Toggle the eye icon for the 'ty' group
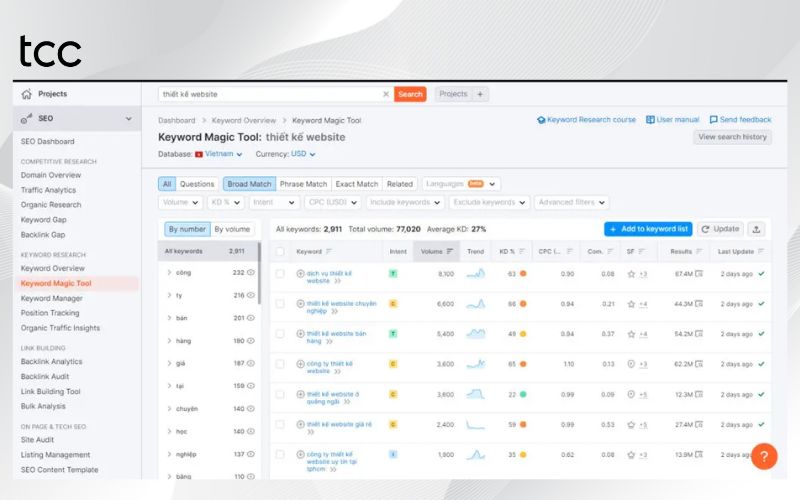This screenshot has height=500, width=800. point(251,295)
